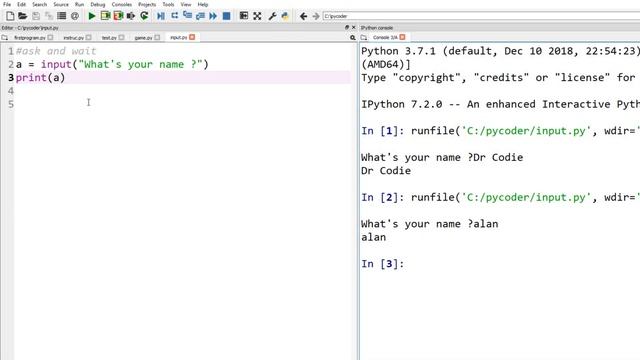Open the File menu
640x360 pixels.
point(7,4)
